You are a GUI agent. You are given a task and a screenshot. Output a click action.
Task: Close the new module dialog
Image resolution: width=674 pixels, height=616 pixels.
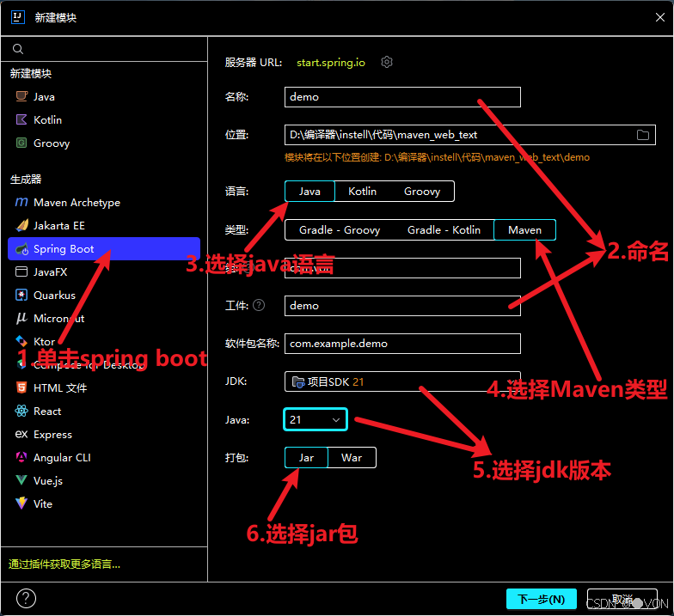pyautogui.click(x=660, y=17)
